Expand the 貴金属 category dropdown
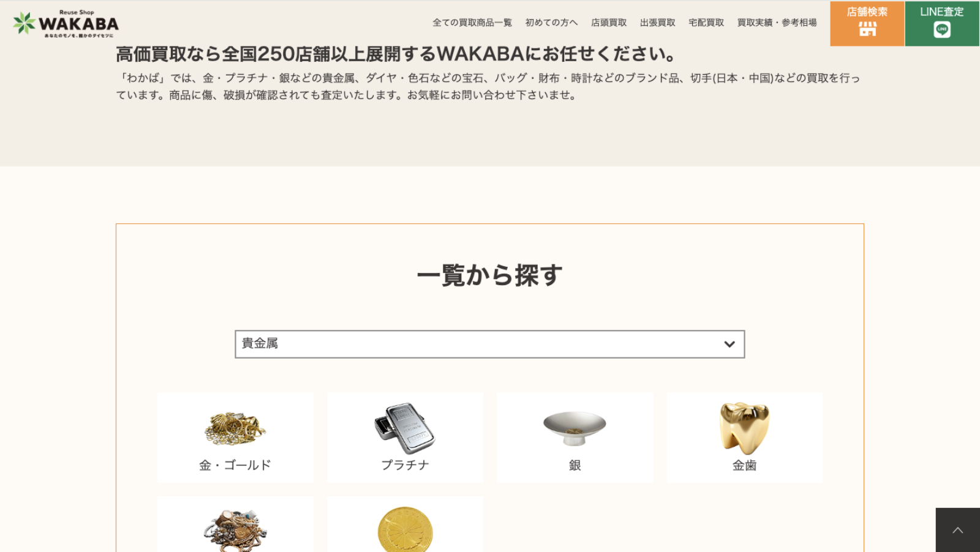The image size is (980, 552). [490, 344]
